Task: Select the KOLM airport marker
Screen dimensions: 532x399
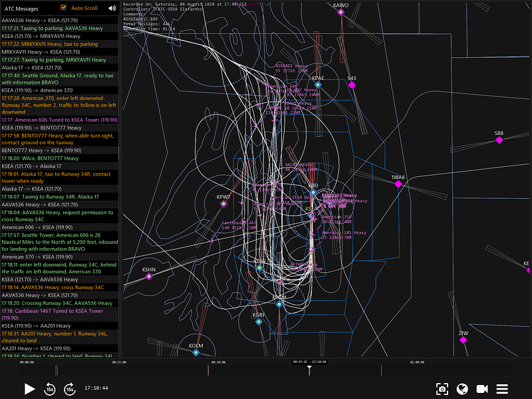Action: (196, 352)
